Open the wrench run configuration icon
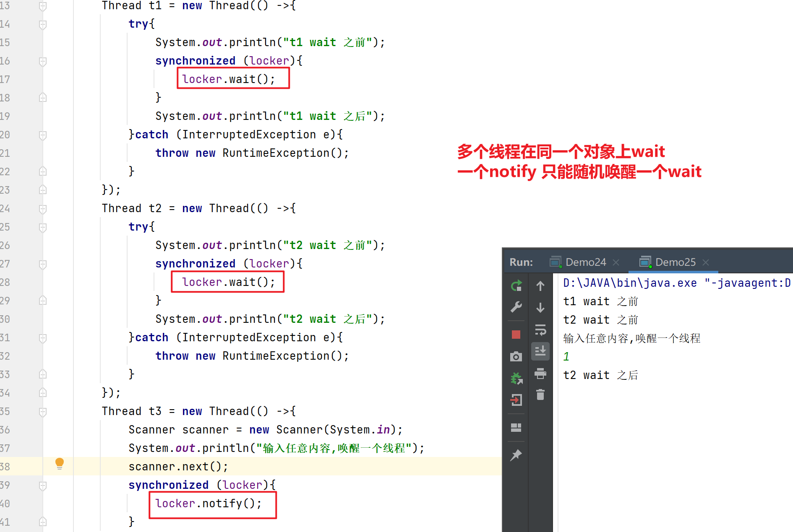Viewport: 793px width, 532px height. [x=516, y=307]
